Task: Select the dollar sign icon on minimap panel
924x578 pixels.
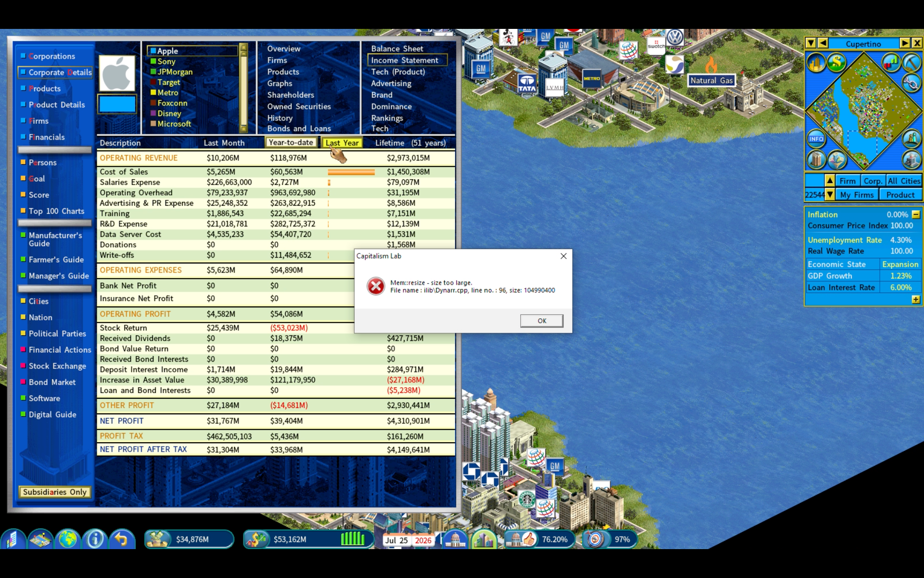Action: click(836, 63)
